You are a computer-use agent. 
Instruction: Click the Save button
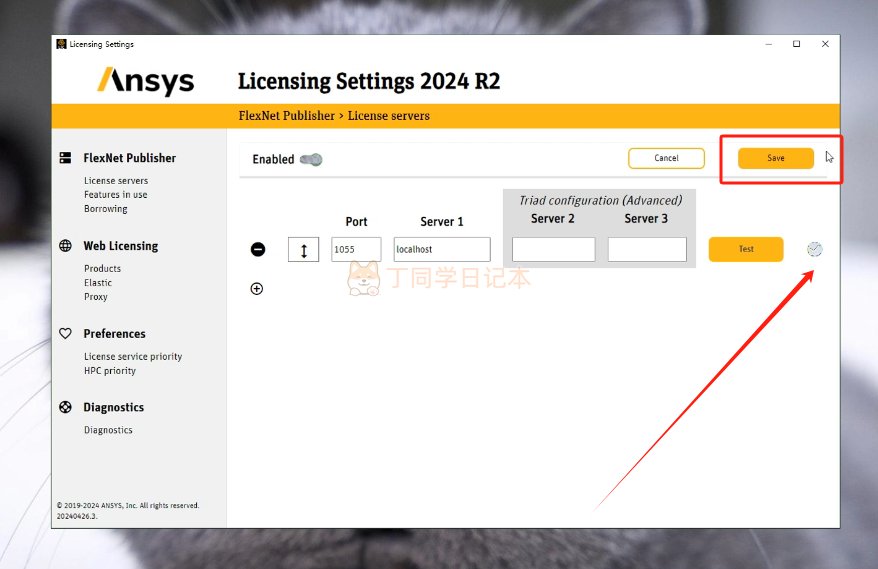(776, 158)
